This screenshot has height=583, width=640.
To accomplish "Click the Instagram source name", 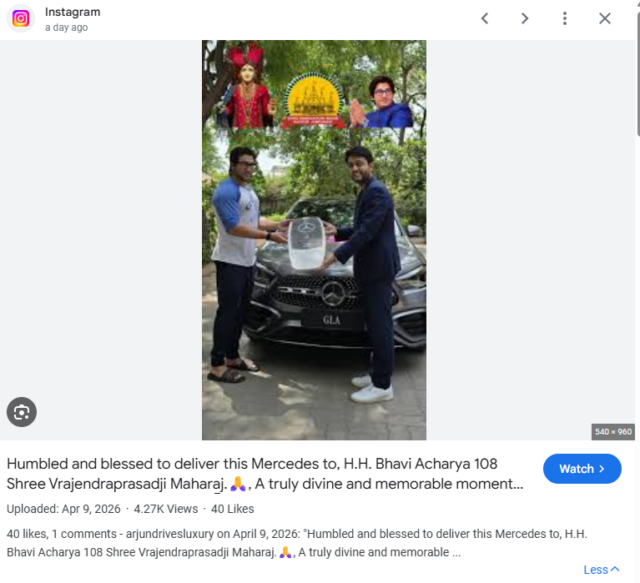I will pos(73,12).
